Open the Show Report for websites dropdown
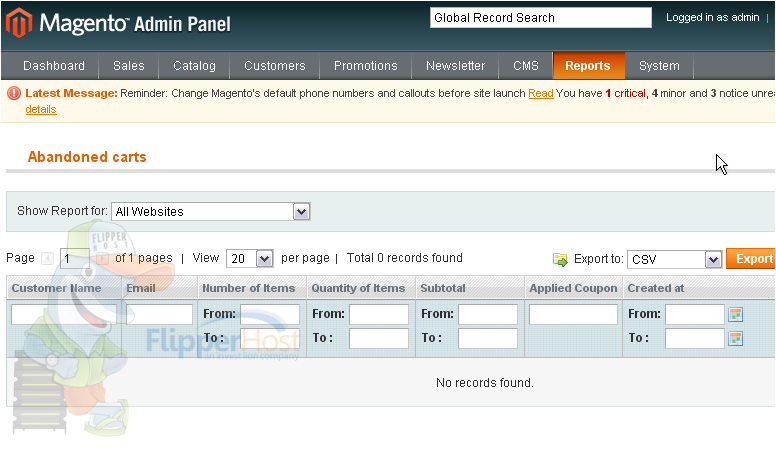Screen dimensions: 776x450 (211, 212)
